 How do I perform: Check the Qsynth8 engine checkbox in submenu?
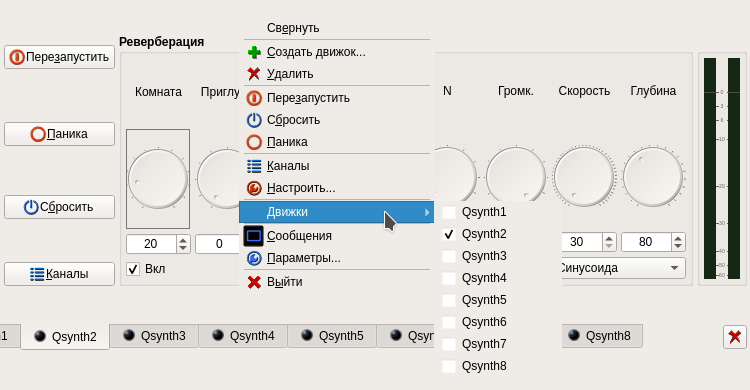[x=449, y=366]
